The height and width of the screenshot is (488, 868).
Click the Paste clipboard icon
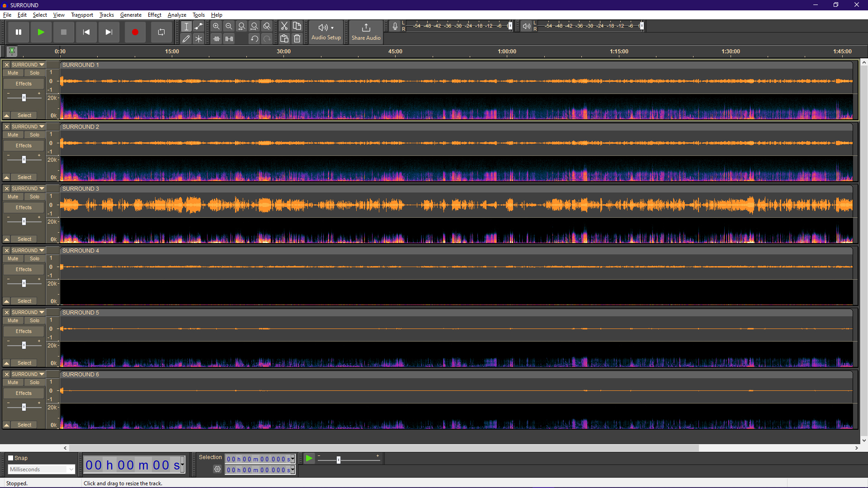[x=284, y=39]
